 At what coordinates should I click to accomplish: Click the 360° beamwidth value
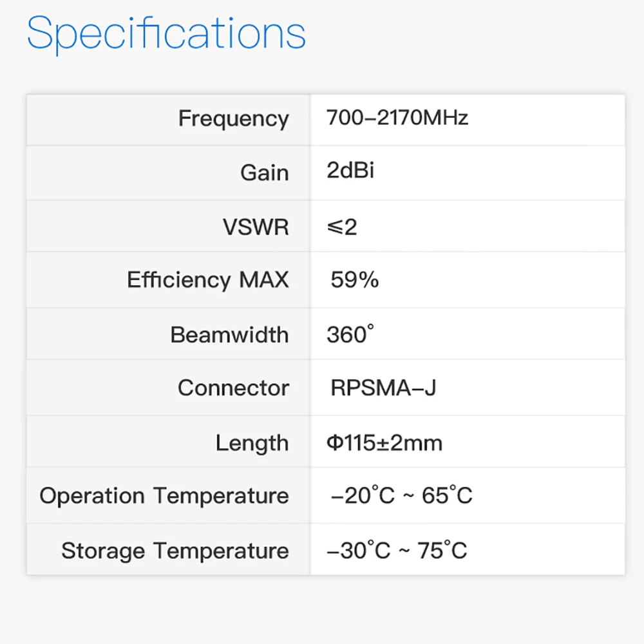tap(350, 334)
